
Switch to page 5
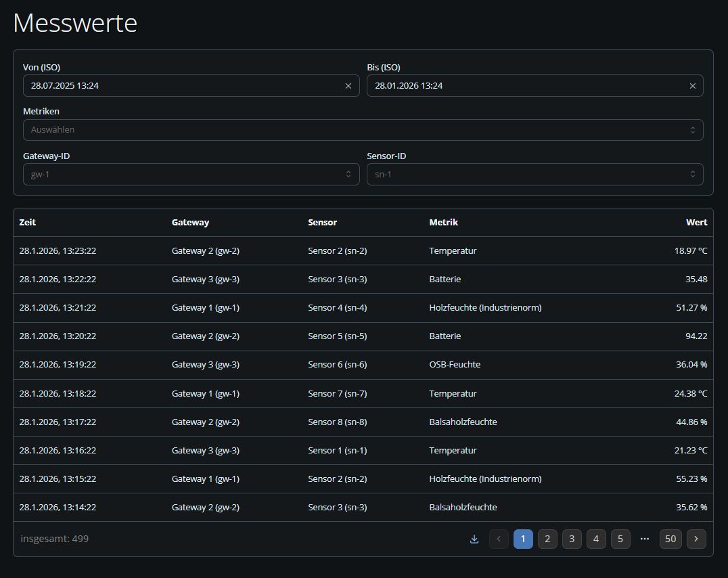[x=620, y=539]
